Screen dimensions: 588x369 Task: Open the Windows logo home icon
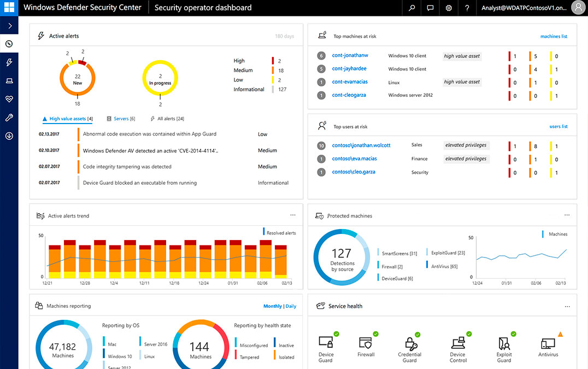[x=9, y=8]
